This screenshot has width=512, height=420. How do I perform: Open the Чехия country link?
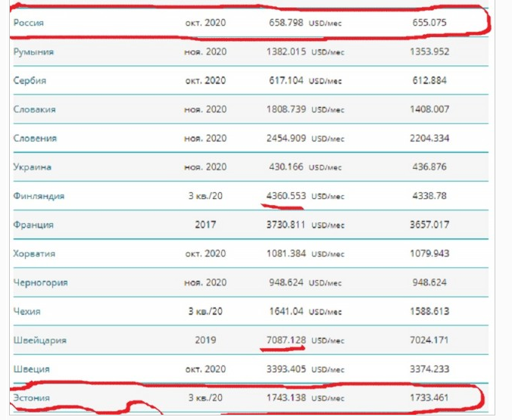(27, 311)
